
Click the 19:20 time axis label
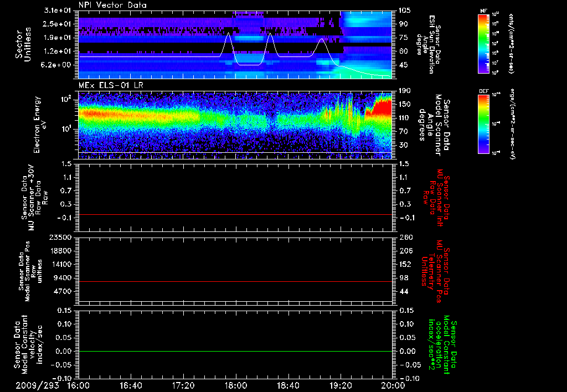pos(341,385)
